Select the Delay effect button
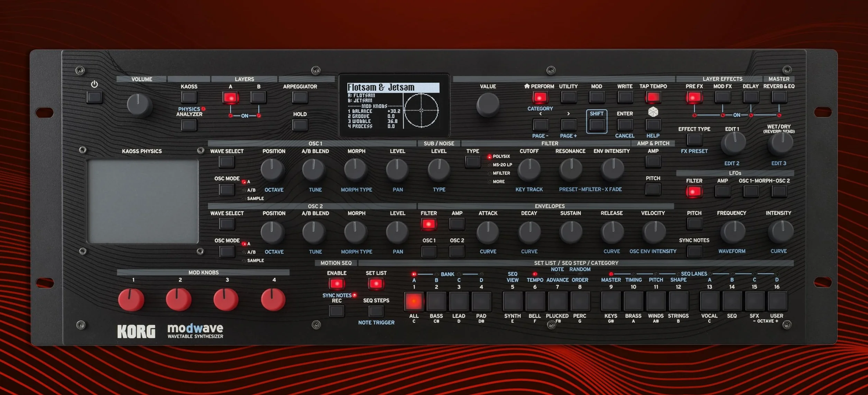Screen dimensions: 868x395 (x=751, y=98)
